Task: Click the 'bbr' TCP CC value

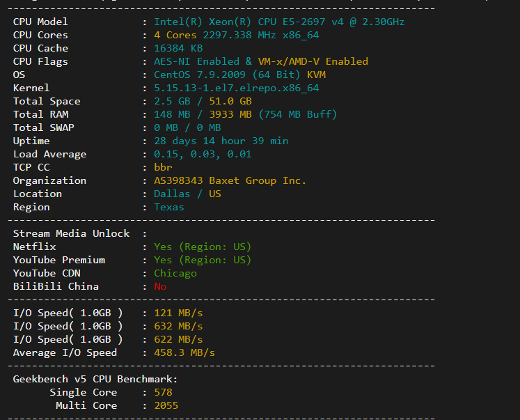Action: click(x=163, y=168)
